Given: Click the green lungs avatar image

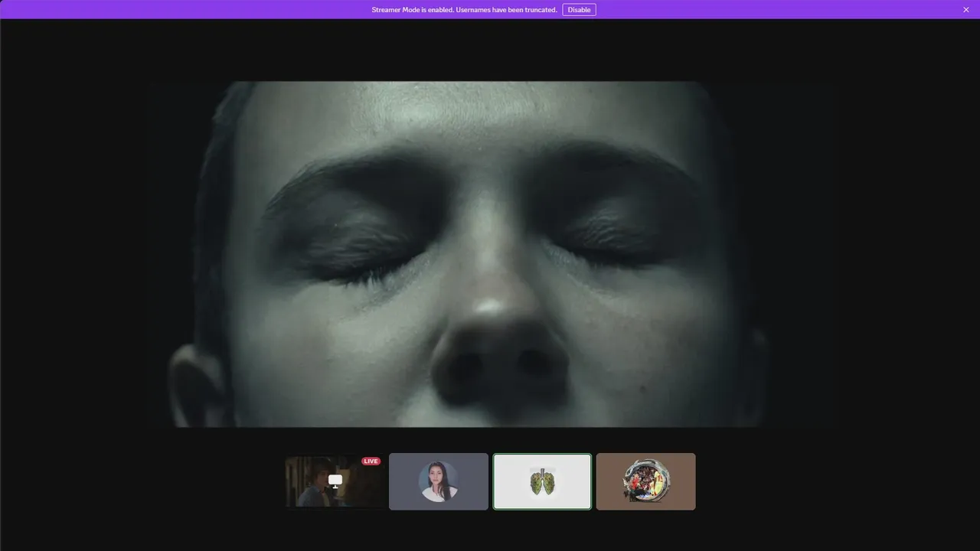Looking at the screenshot, I should coord(542,481).
